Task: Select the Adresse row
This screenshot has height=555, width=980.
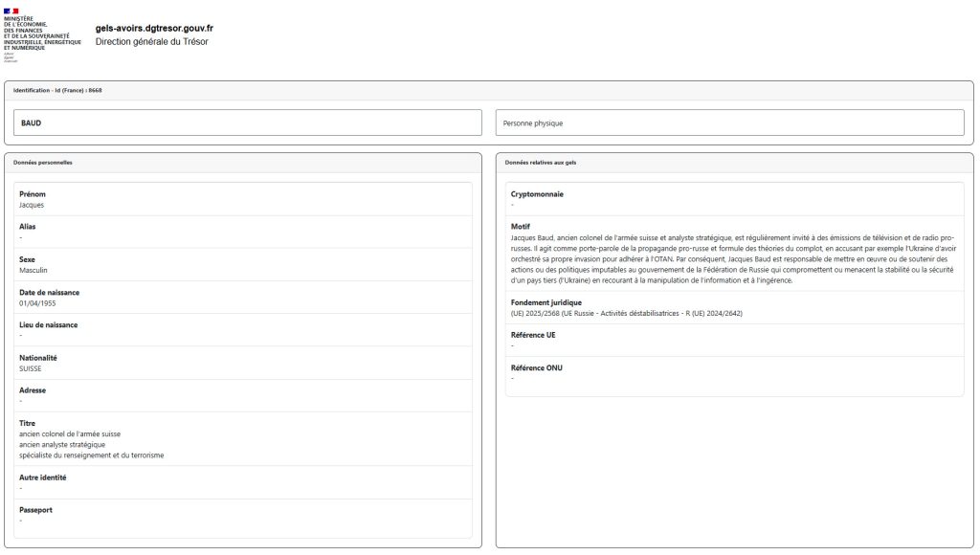Action: coord(243,394)
